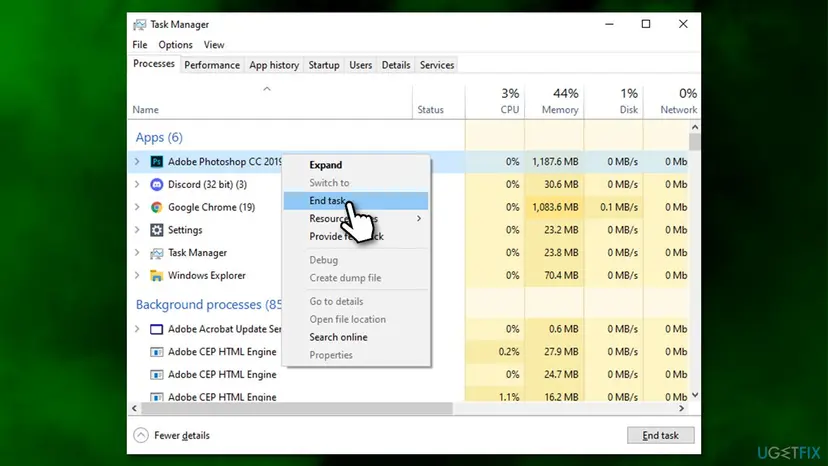Choose Search online in context menu

(x=356, y=337)
